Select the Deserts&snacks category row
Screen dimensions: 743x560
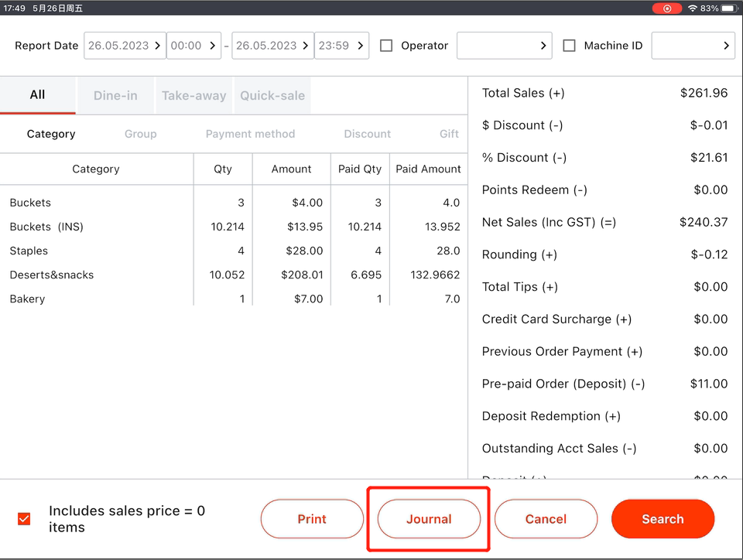(x=52, y=275)
